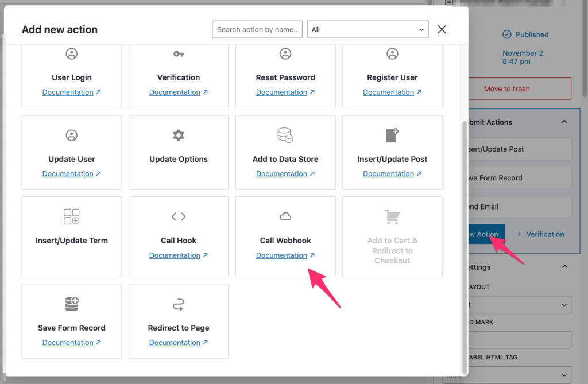Pick the Insert/Update Post document icon

(392, 135)
